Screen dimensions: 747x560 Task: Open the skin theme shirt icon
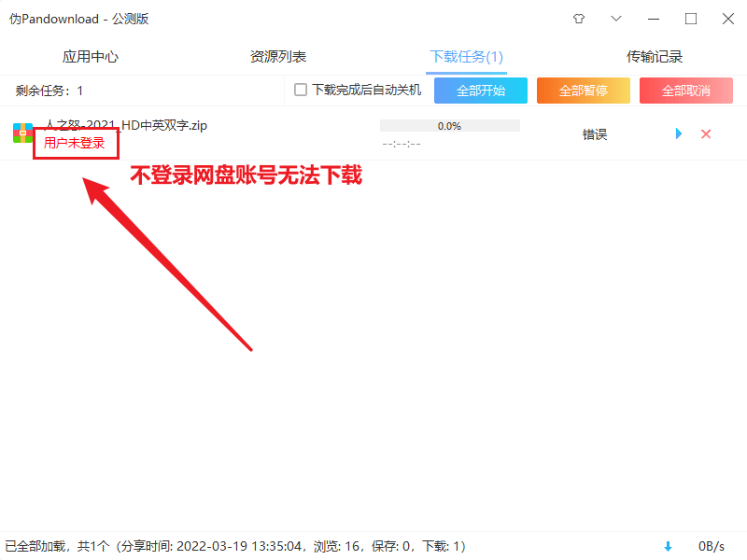pos(579,19)
